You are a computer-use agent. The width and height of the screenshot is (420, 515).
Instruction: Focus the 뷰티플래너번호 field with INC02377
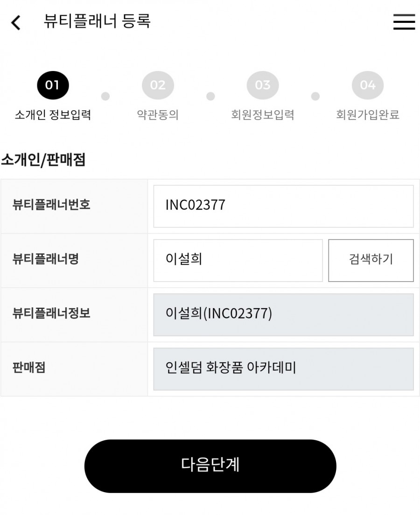(x=283, y=206)
